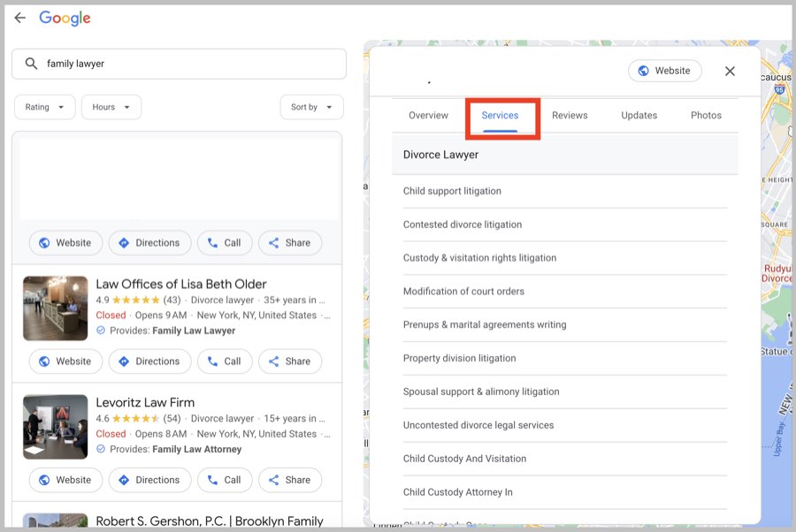Call Levoritz Law Firm
Viewport: 796px width, 532px height.
tap(225, 480)
